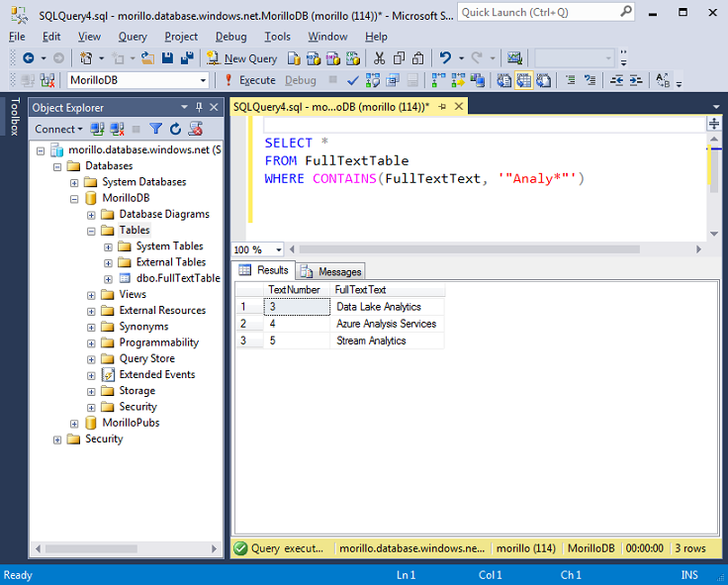
Task: Open the Query Options icon
Action: (393, 80)
